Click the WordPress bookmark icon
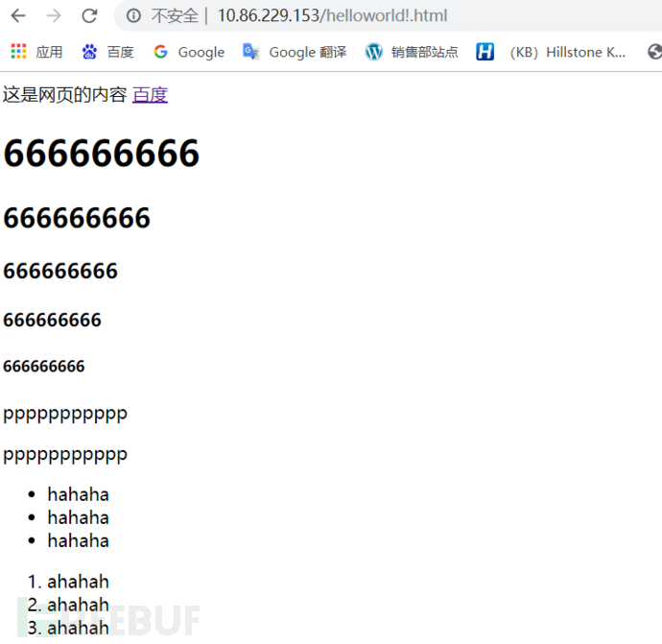Viewport: 662px width, 644px height. [x=373, y=52]
